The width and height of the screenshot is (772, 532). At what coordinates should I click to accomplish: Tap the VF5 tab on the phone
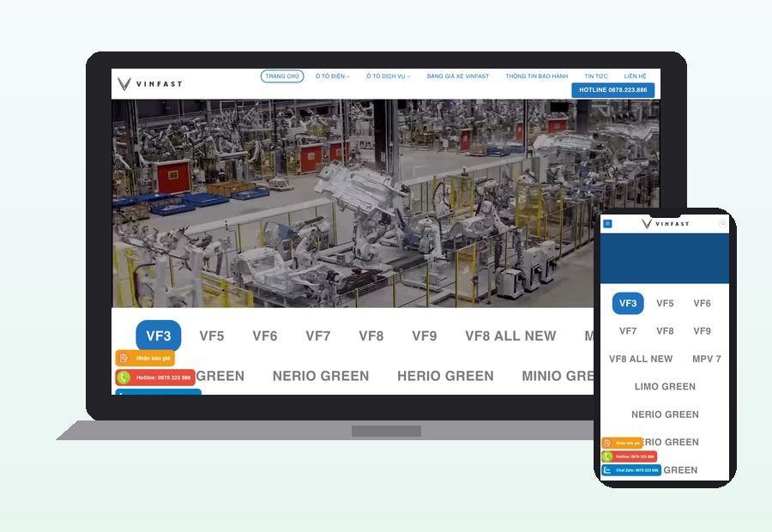point(665,304)
